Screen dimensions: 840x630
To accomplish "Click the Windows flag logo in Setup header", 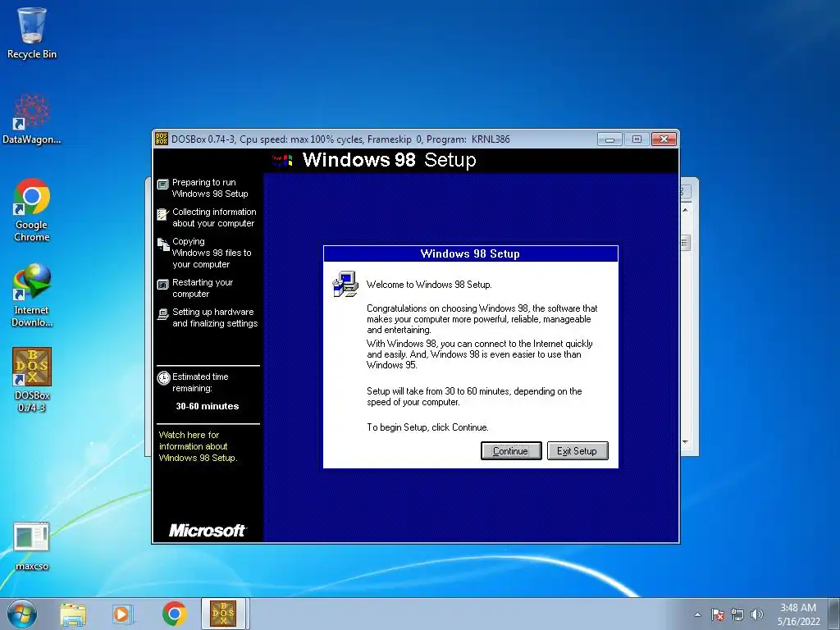I will (x=282, y=160).
